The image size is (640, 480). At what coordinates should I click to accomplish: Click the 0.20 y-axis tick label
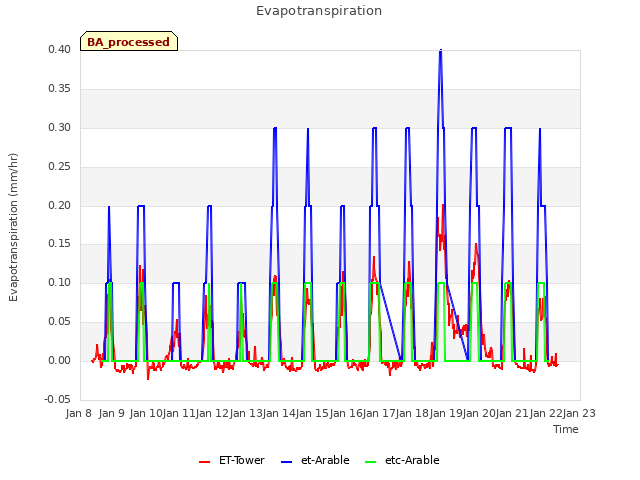tap(60, 205)
